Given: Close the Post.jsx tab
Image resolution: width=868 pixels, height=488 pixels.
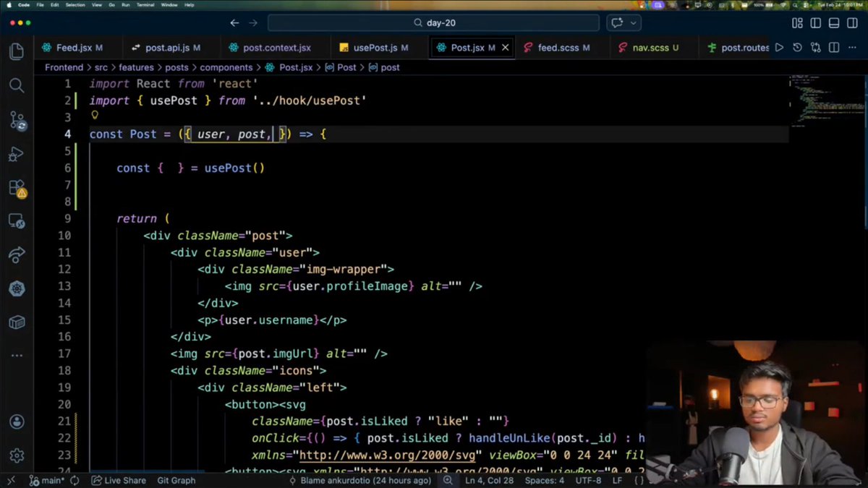Looking at the screenshot, I should (x=505, y=48).
